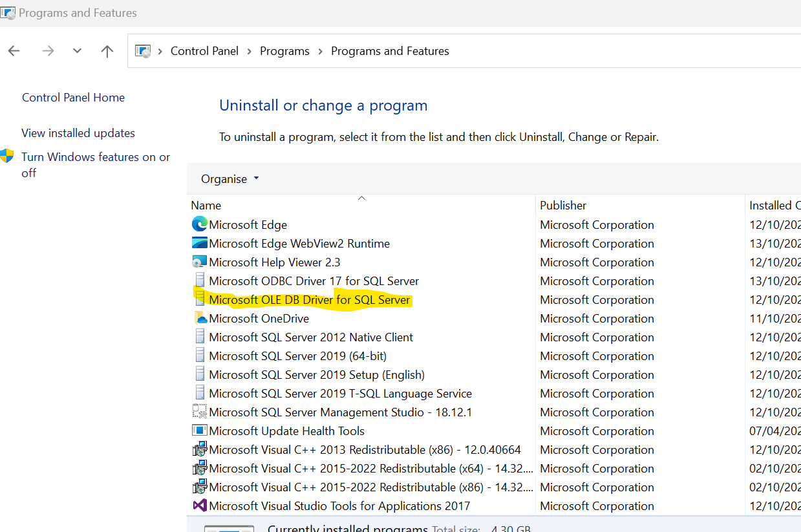Screen dimensions: 801x532
Task: Select Microsoft ODBC Driver 17 for SQL Server
Action: (314, 281)
